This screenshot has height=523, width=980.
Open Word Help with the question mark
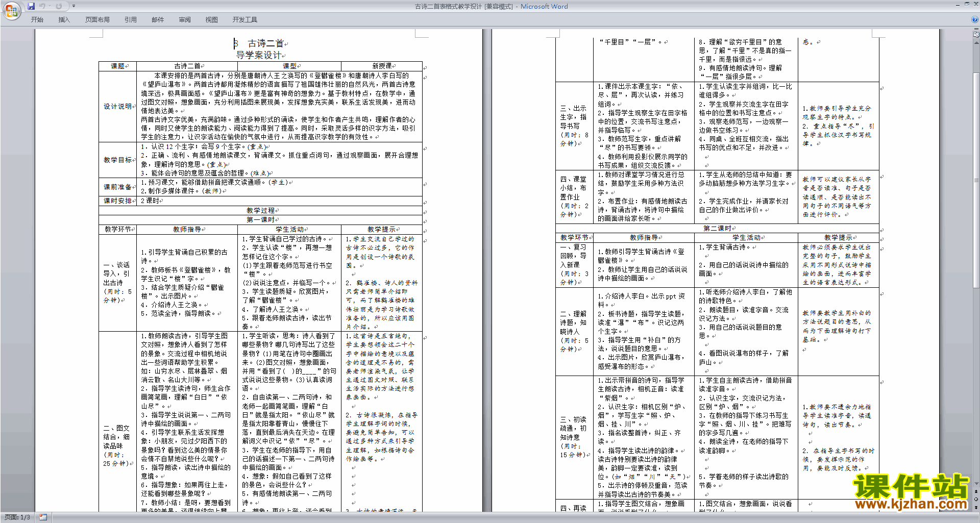point(975,19)
